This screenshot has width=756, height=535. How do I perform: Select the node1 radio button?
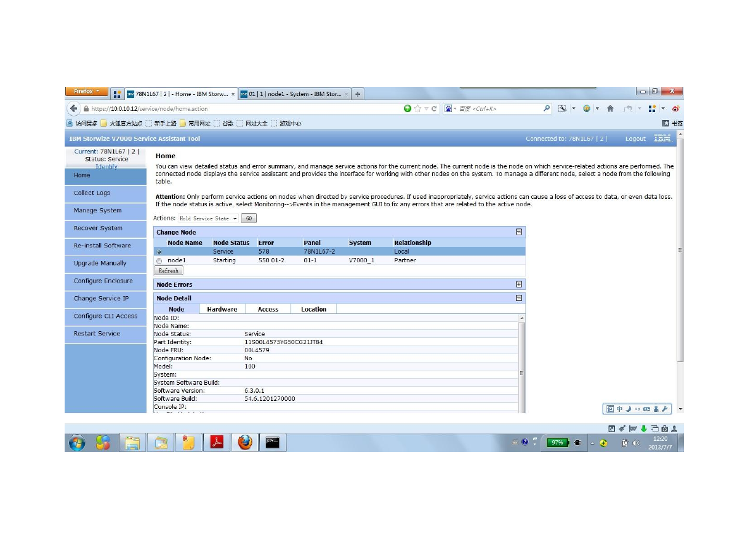pos(160,260)
